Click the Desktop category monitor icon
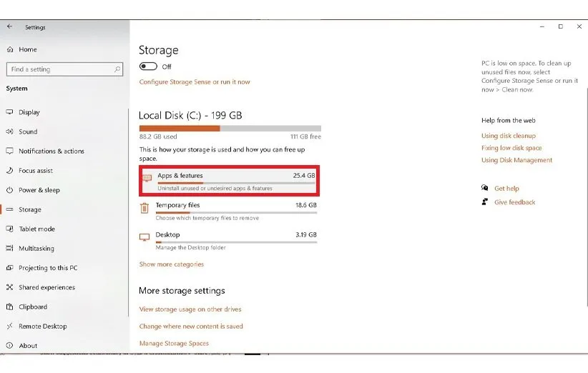Image resolution: width=588 pixels, height=373 pixels. 144,237
